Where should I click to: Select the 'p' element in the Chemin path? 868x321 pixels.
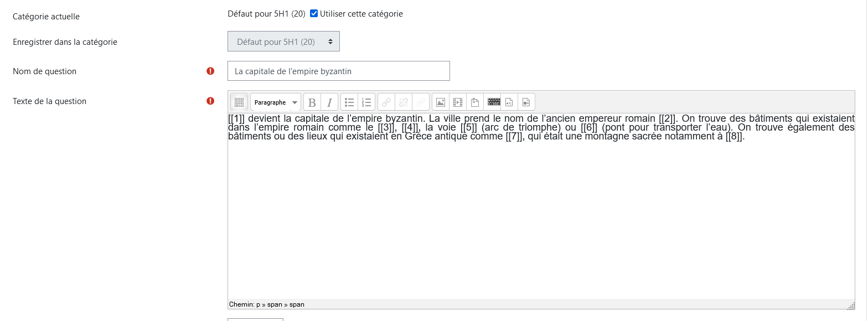click(258, 304)
